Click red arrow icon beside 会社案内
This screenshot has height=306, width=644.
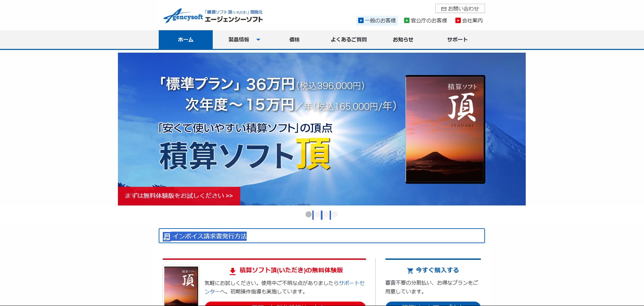point(458,20)
